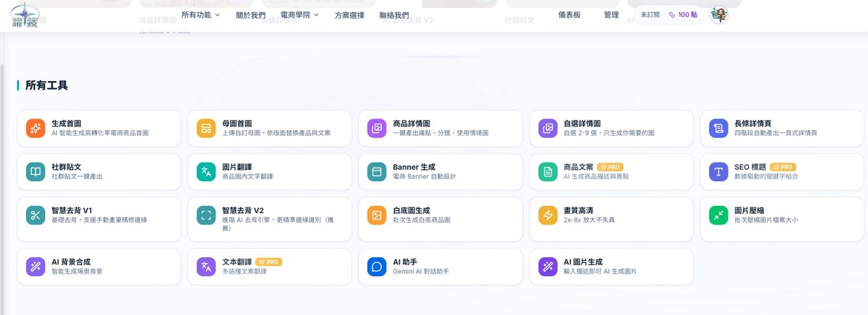This screenshot has height=315, width=868.
Task: Open the 關於我們 menu item
Action: [250, 15]
